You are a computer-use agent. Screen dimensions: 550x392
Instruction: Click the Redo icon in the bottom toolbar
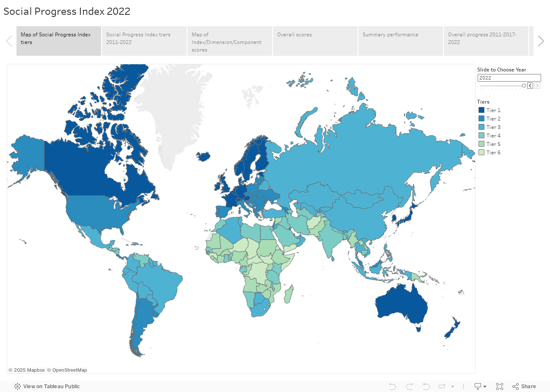click(x=409, y=387)
